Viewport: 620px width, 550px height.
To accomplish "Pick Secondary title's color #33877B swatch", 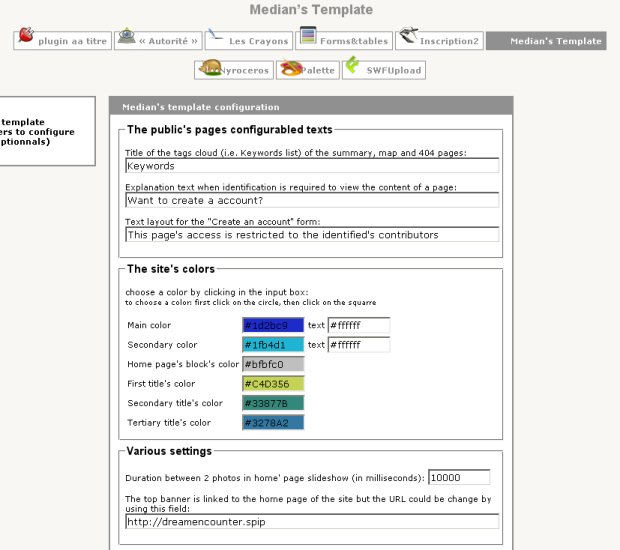I will [273, 403].
